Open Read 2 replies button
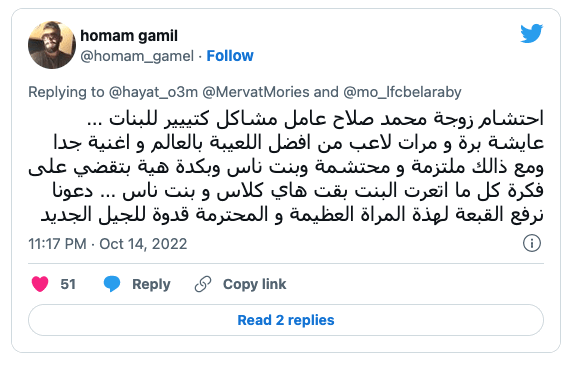 click(286, 320)
